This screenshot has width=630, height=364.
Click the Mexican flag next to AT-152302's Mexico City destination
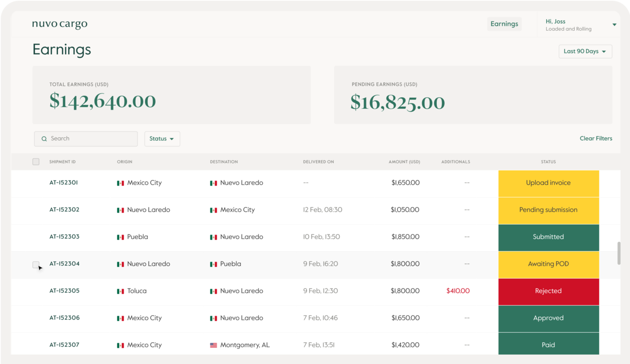pyautogui.click(x=213, y=210)
